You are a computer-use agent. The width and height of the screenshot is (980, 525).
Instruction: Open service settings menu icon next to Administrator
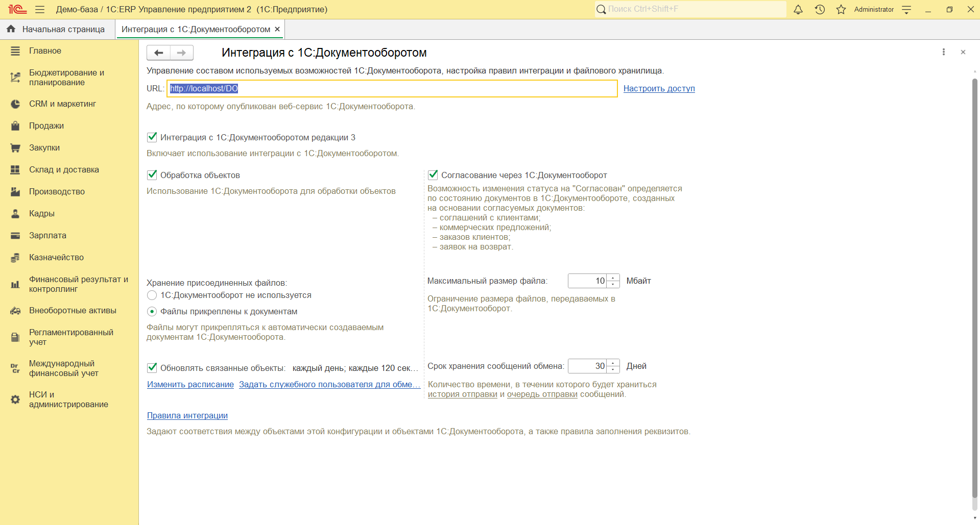point(906,9)
